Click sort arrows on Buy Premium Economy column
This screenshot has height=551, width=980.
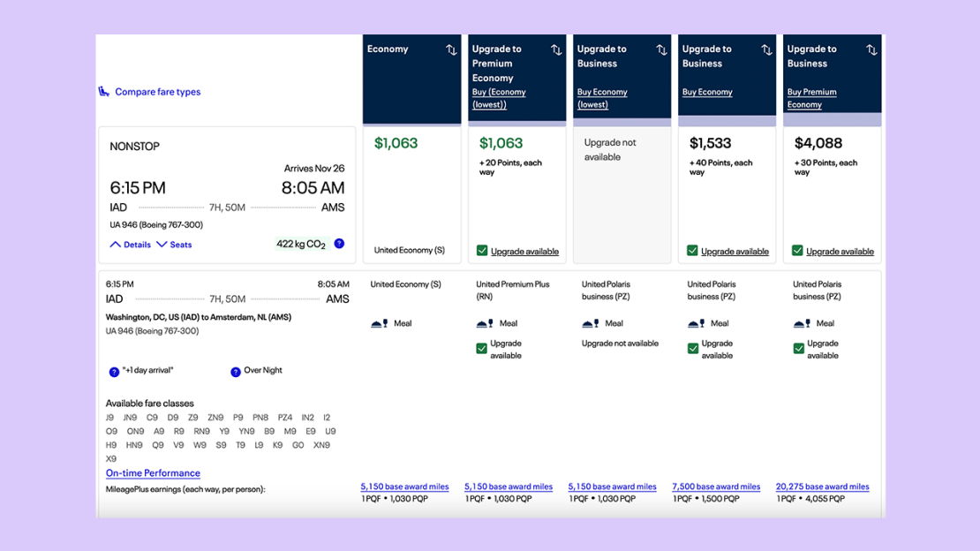(871, 50)
